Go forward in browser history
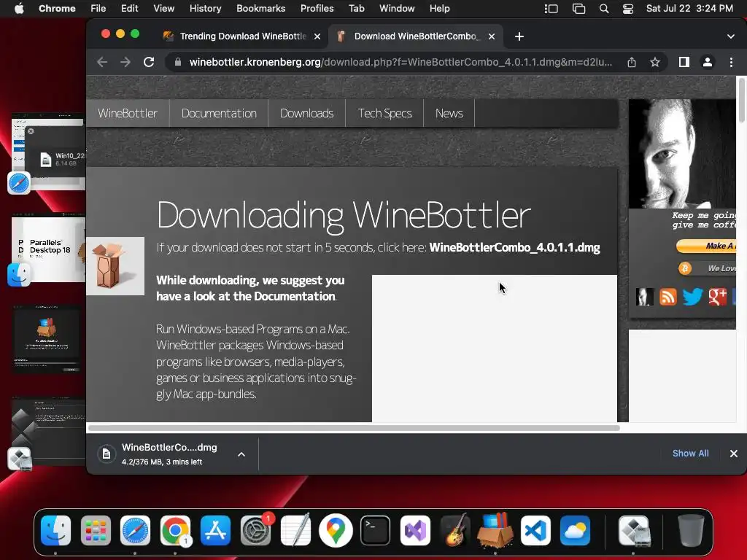The height and width of the screenshot is (560, 747). [x=125, y=62]
